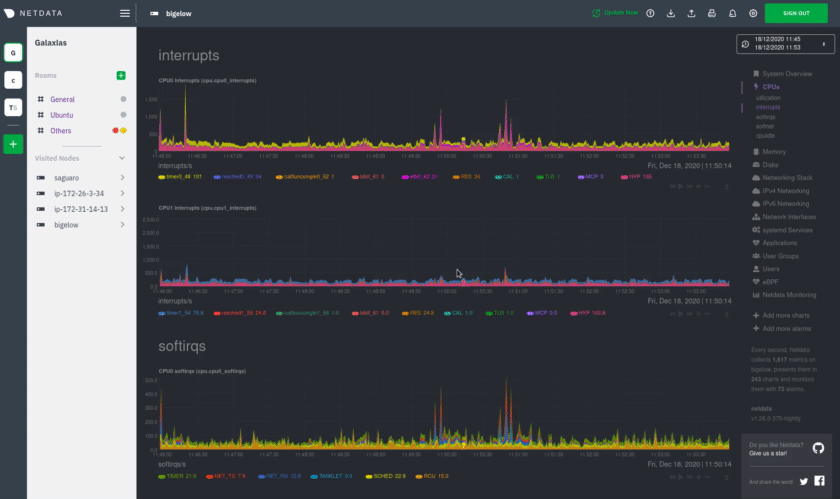
Task: Click Add more alarms
Action: (x=786, y=329)
